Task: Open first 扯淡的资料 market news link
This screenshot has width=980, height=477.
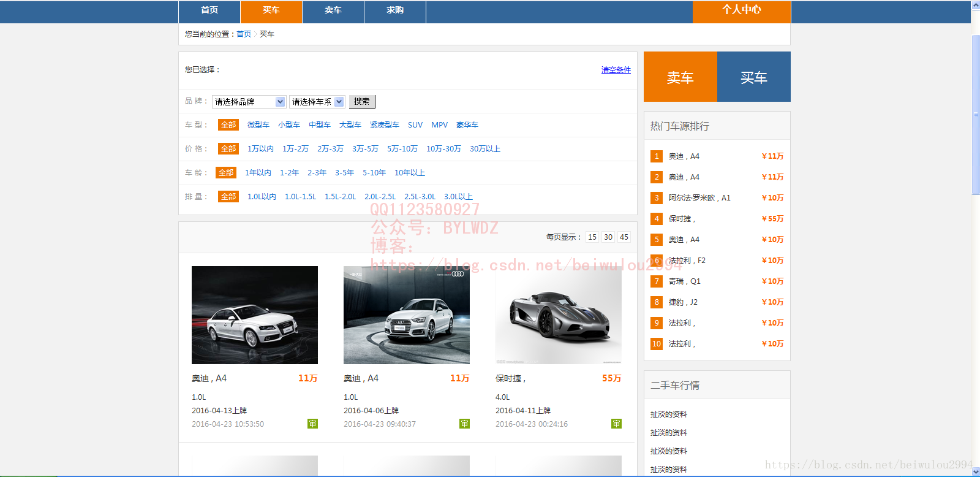Action: point(669,414)
